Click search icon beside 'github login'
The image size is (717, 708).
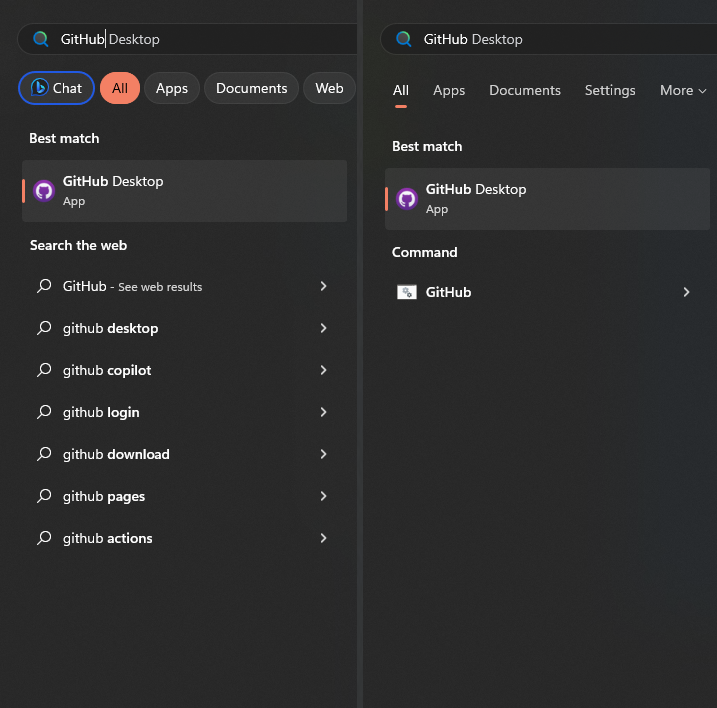(x=44, y=412)
